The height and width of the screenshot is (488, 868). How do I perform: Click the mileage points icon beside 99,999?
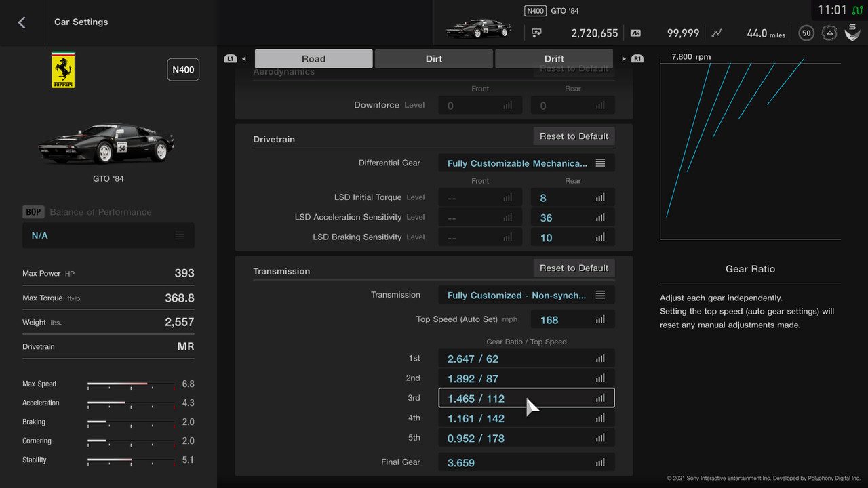[635, 33]
